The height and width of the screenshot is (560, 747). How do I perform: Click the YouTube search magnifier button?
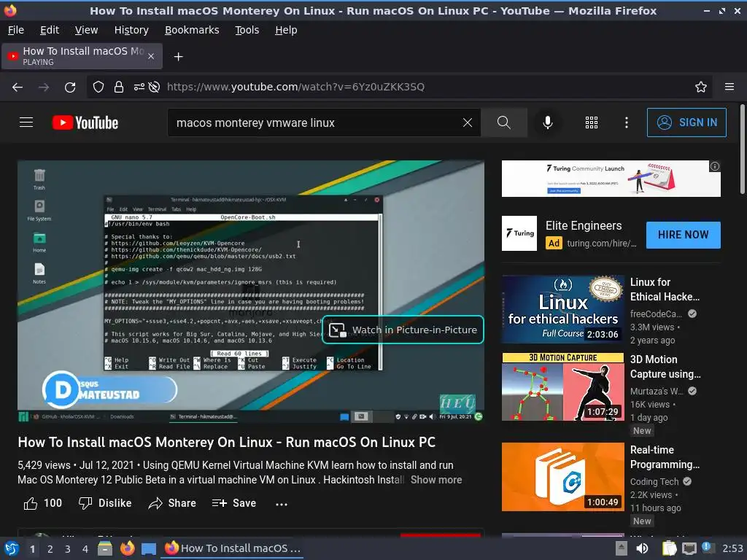(x=504, y=122)
